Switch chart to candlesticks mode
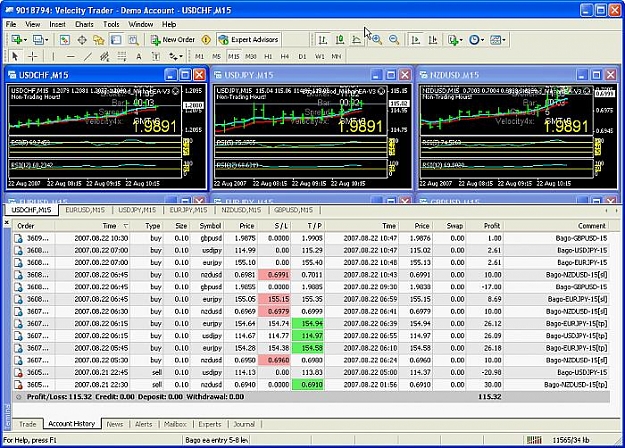The width and height of the screenshot is (625, 448). [x=340, y=40]
